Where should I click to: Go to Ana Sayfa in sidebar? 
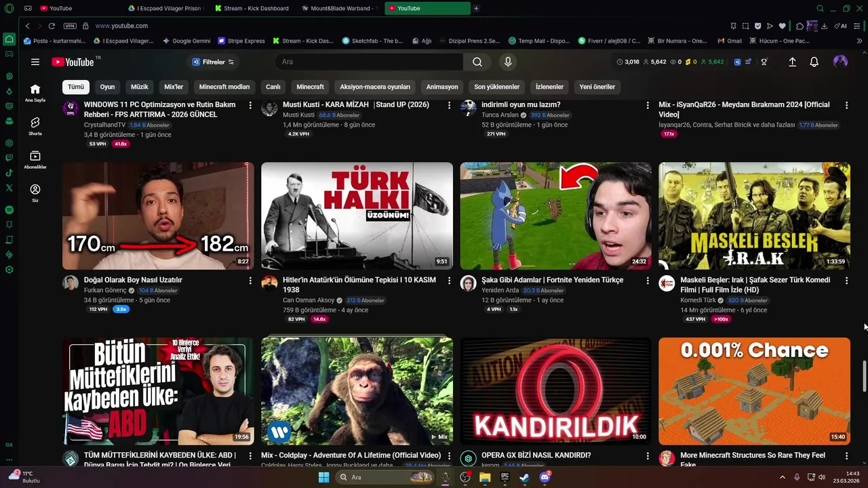(35, 93)
